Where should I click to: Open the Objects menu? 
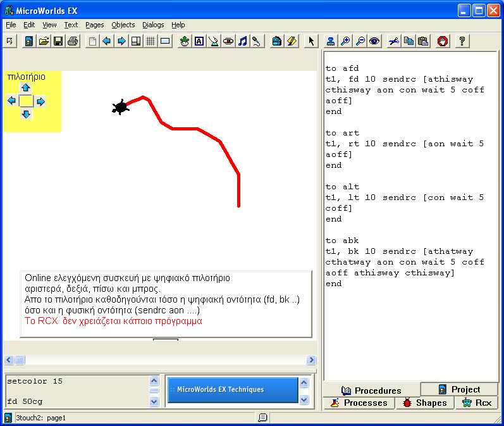point(123,25)
